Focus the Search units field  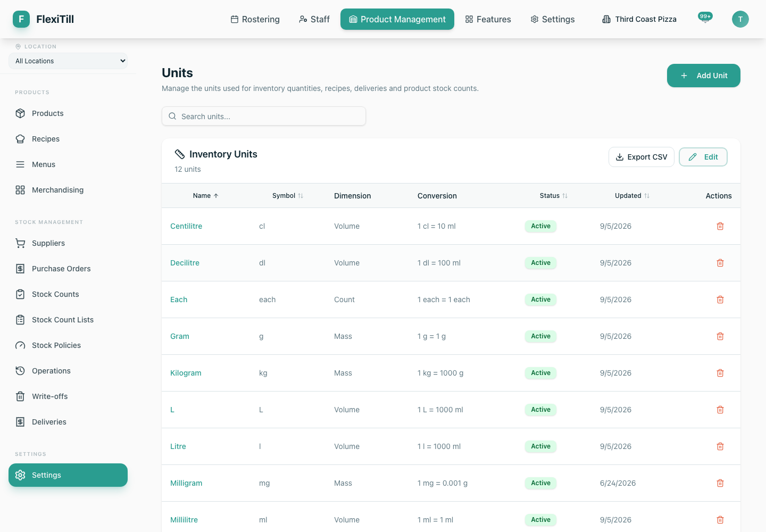tap(264, 117)
